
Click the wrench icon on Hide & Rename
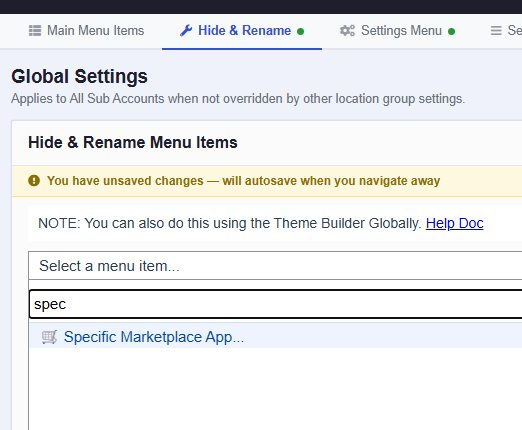(186, 31)
